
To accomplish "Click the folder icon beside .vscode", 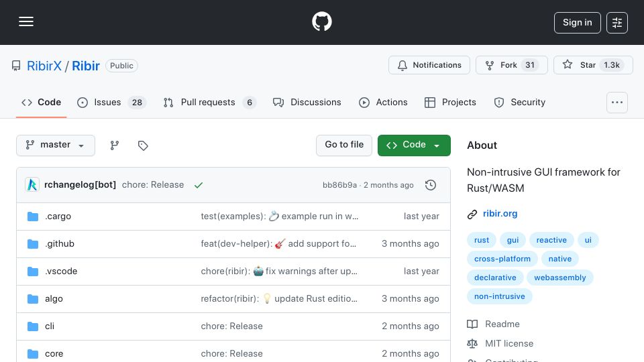I will tap(33, 271).
